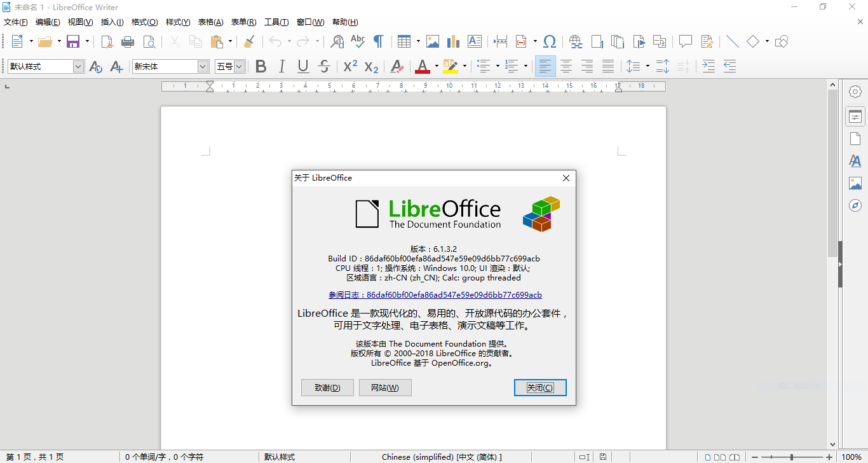Click the Print icon in toolbar
This screenshot has width=868, height=463.
click(x=128, y=42)
